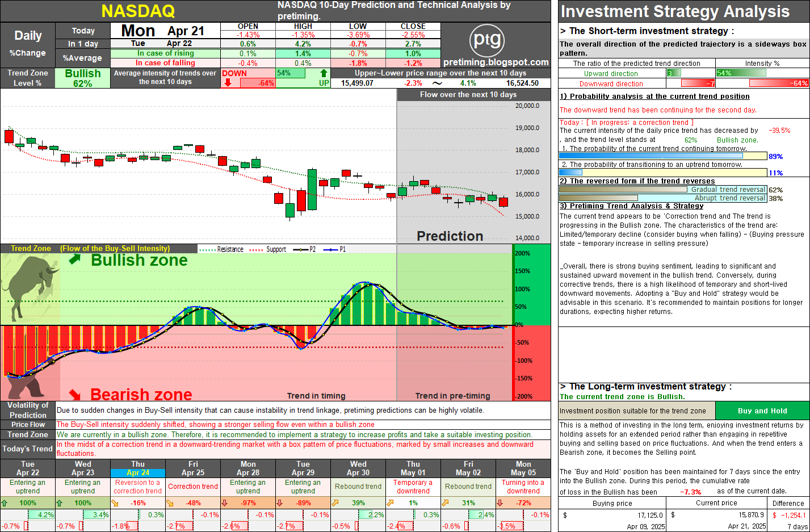The image size is (810, 532).
Task: Select the Tue Apr 22 forecast column header
Action: (x=28, y=468)
